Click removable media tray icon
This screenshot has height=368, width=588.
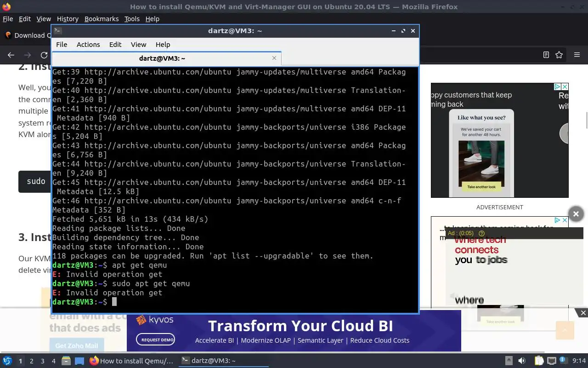(509, 361)
